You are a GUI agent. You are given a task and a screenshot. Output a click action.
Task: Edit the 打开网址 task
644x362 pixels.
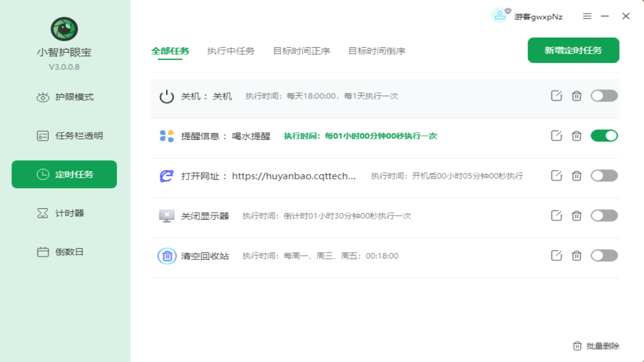tap(556, 175)
